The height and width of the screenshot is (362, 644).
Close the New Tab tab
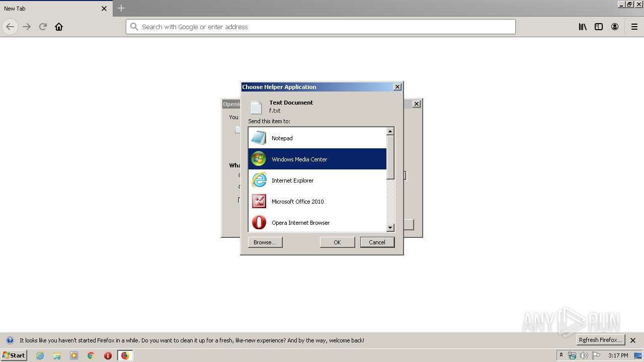(x=104, y=9)
